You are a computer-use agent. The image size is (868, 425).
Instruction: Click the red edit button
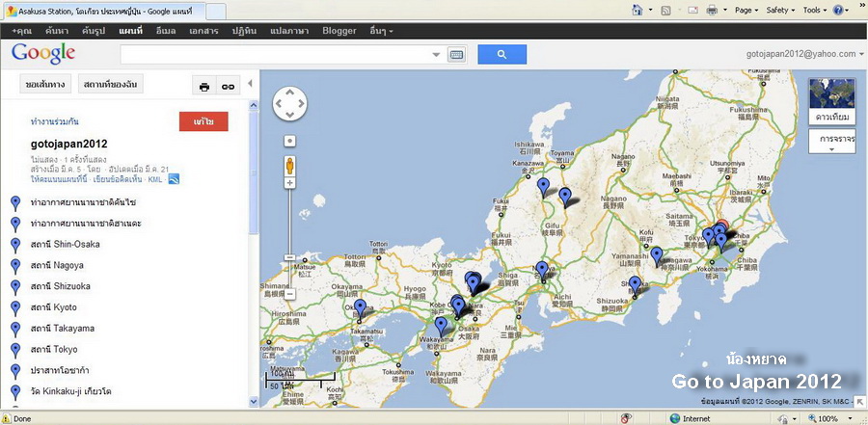(203, 121)
